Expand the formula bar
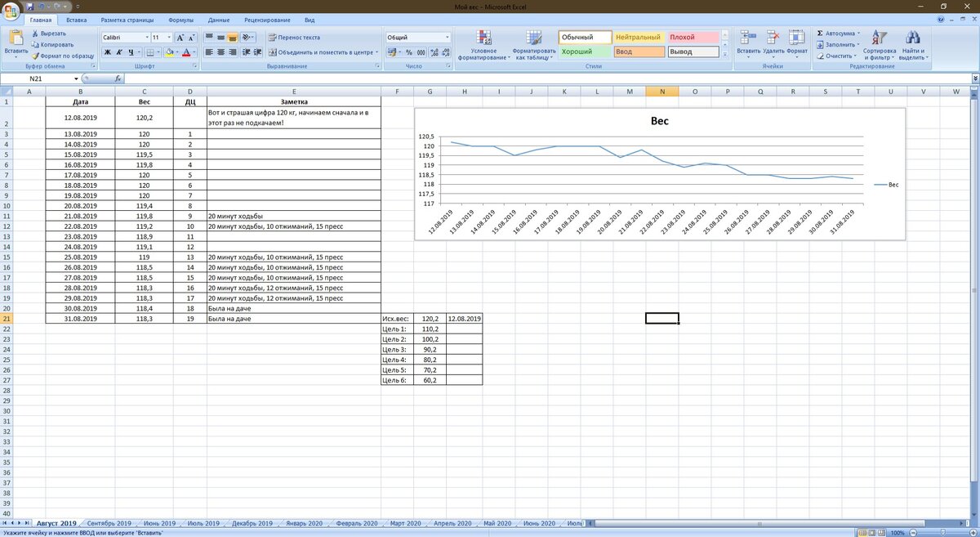Screen dimensions: 980x537 coord(973,78)
